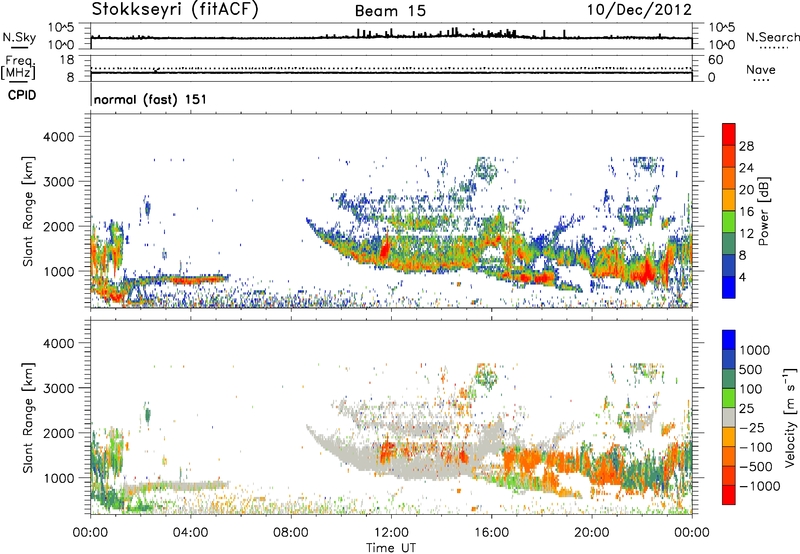800x554 pixels.
Task: Click the 500 label on velocity colorbar
Action: (751, 369)
